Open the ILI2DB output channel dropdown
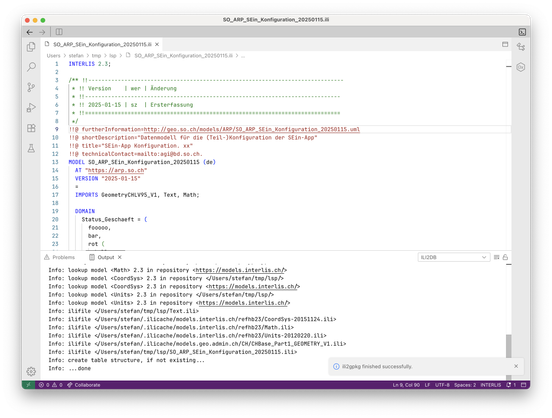The image size is (552, 418). coord(453,257)
